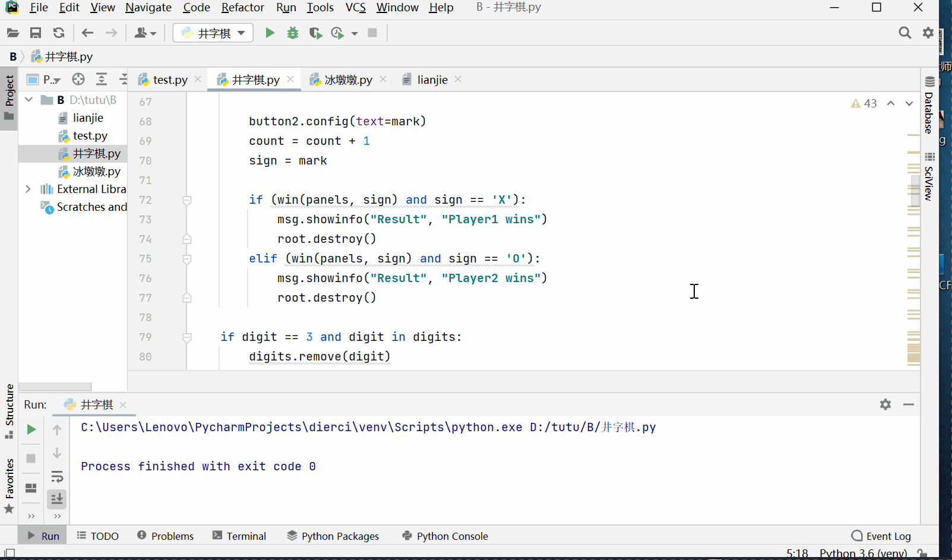Run 井字棋 with the green play icon

[270, 33]
